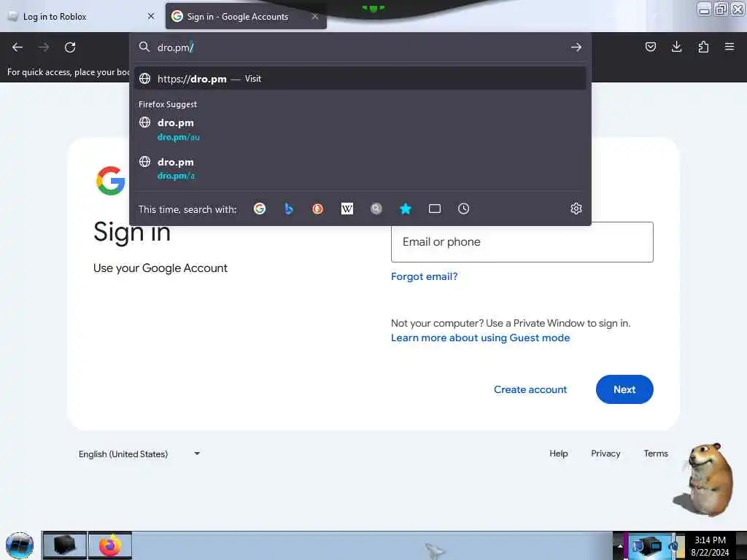This screenshot has width=747, height=560.
Task: Go back with the back arrow
Action: (18, 47)
